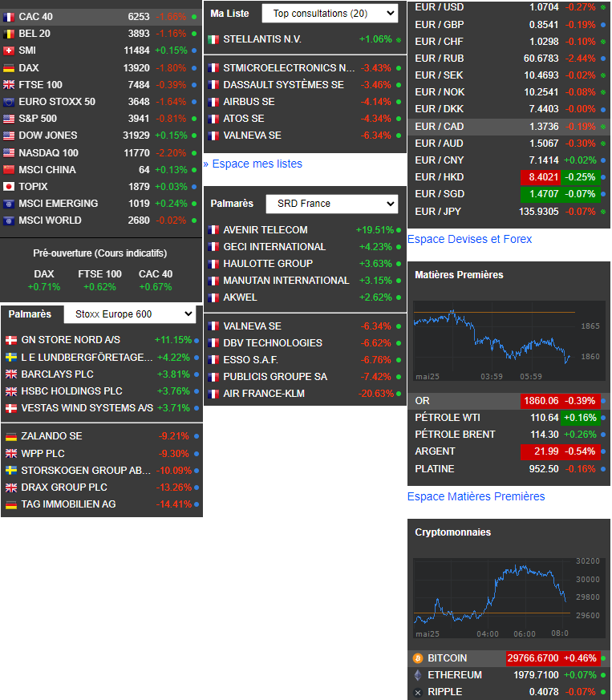612x700 pixels.
Task: Click the Swiss flag beside SMI
Action: [9, 51]
